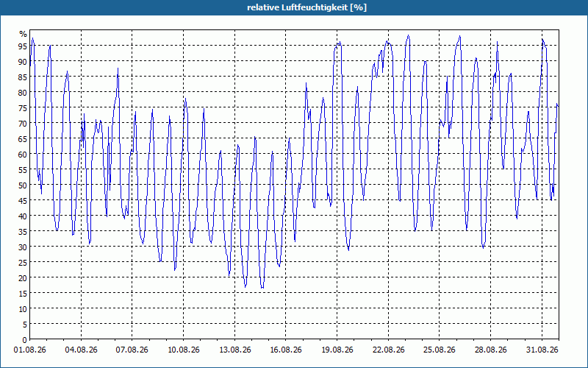This screenshot has width=588, height=368.
Task: Select the 04.08.26 date label
Action: [x=81, y=350]
